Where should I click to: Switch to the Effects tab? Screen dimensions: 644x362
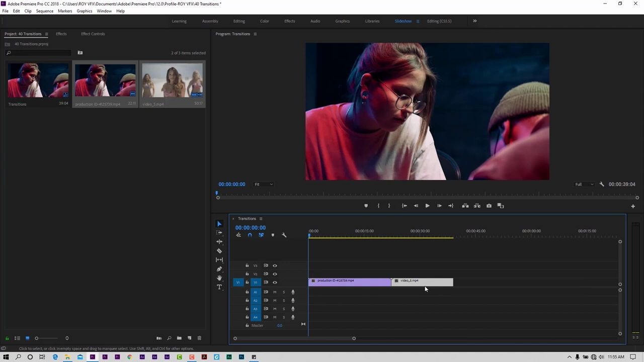pyautogui.click(x=61, y=34)
